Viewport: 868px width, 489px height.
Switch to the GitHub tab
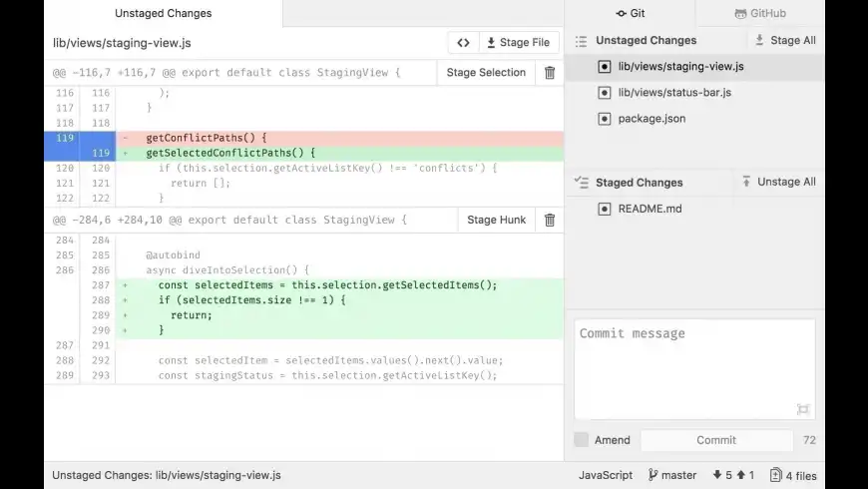coord(760,14)
